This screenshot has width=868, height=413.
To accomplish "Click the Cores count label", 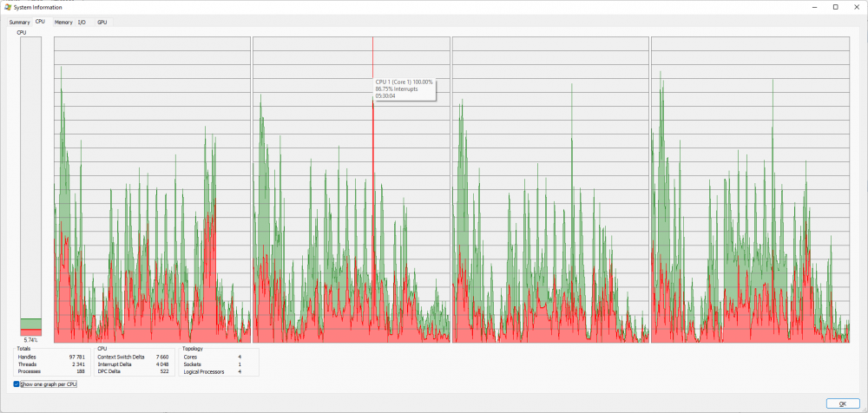I will point(190,357).
